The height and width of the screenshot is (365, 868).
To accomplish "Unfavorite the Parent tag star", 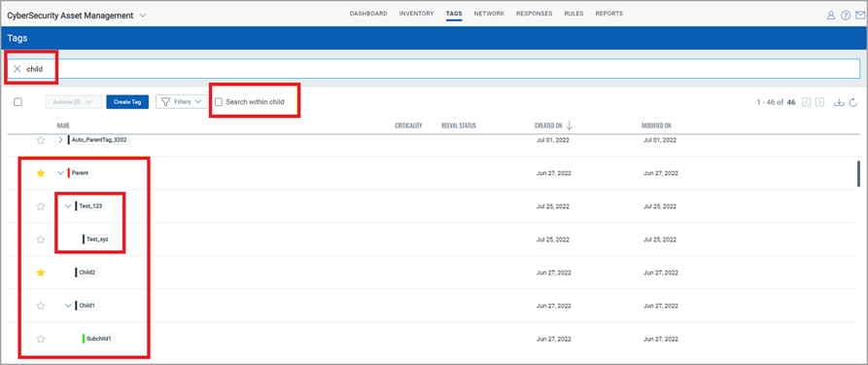I will pyautogui.click(x=41, y=173).
